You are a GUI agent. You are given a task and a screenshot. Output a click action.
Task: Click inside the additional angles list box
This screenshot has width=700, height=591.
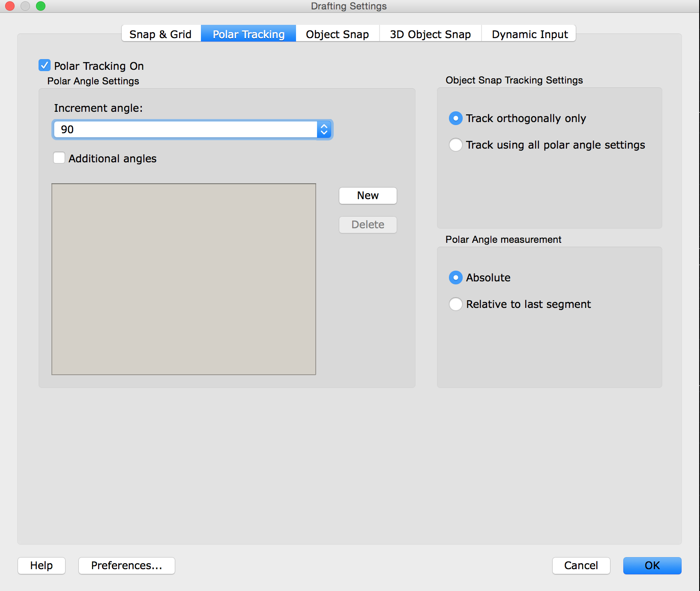tap(184, 279)
